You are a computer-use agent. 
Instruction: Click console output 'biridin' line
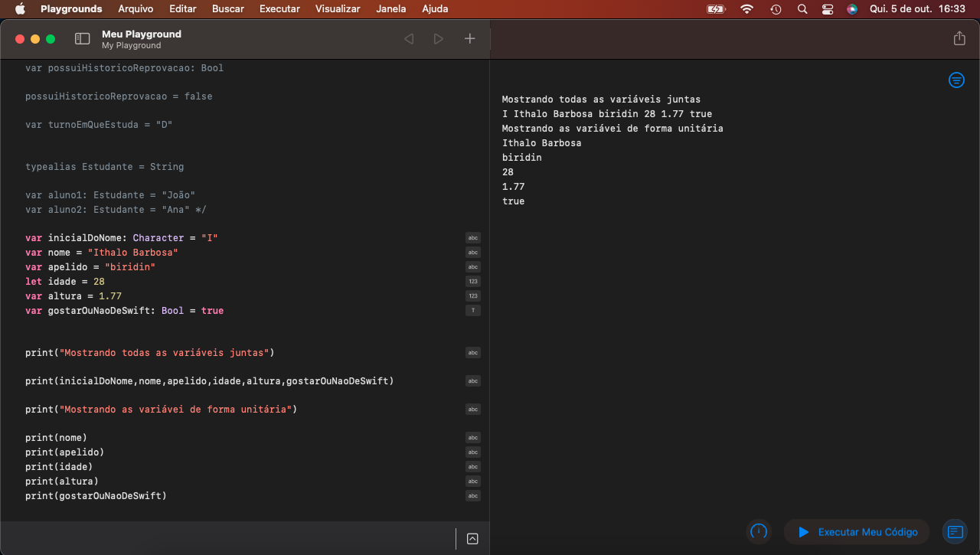(522, 158)
